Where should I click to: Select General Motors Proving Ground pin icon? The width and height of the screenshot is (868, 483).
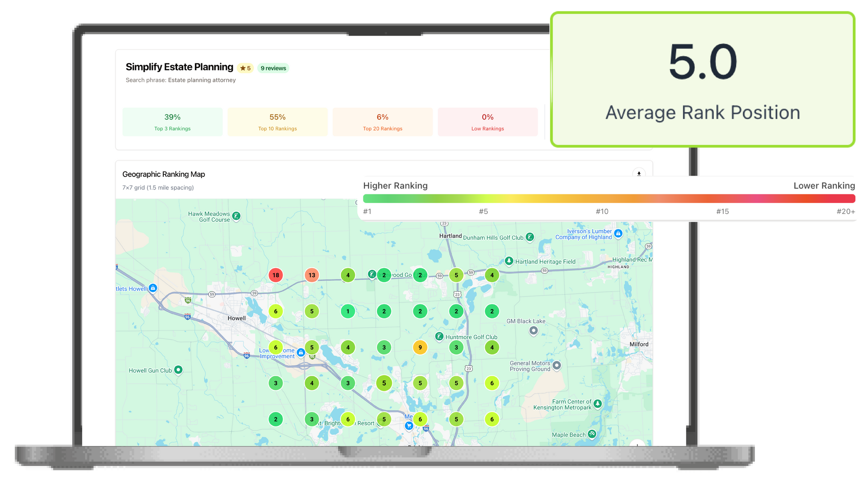(557, 365)
